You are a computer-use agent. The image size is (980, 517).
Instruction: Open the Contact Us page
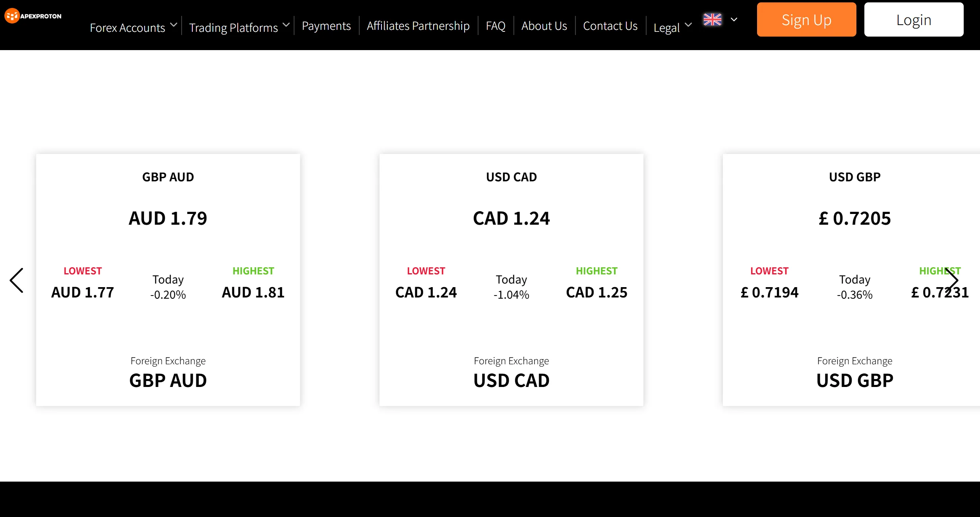tap(610, 26)
